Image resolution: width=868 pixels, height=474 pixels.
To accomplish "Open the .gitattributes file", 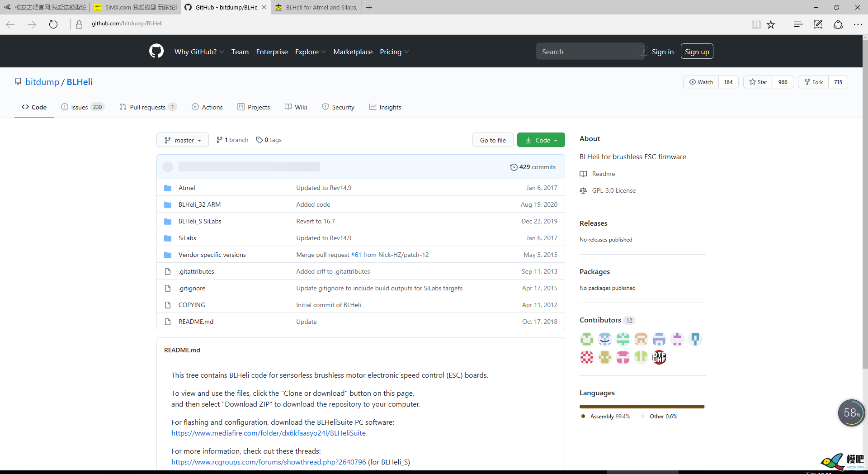I will coord(196,271).
